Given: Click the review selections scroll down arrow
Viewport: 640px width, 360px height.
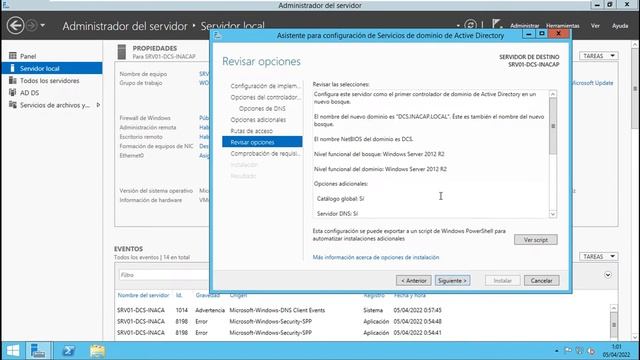Looking at the screenshot, I should pos(553,214).
